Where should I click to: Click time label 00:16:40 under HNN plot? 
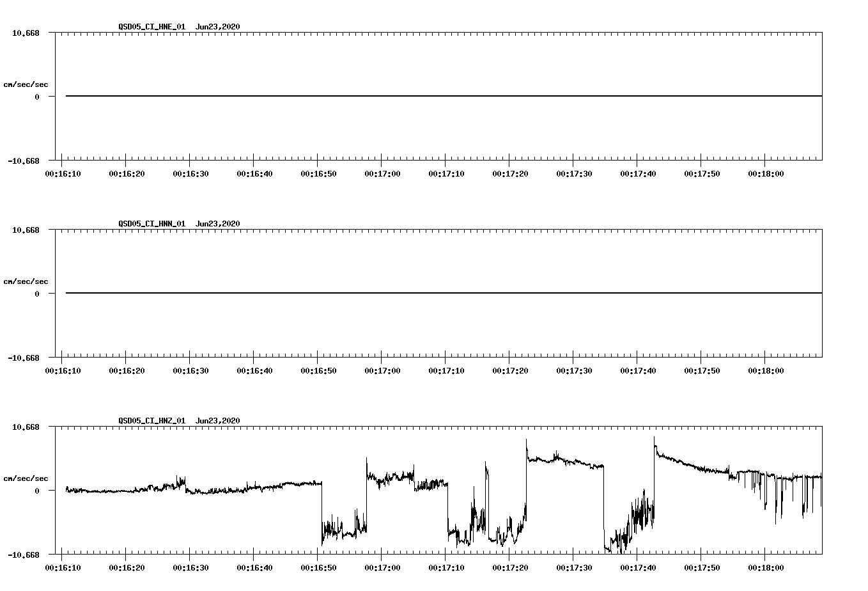pyautogui.click(x=254, y=371)
